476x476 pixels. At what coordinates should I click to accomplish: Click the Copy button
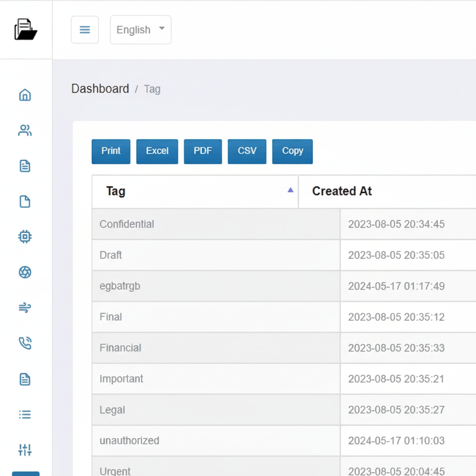pyautogui.click(x=293, y=152)
